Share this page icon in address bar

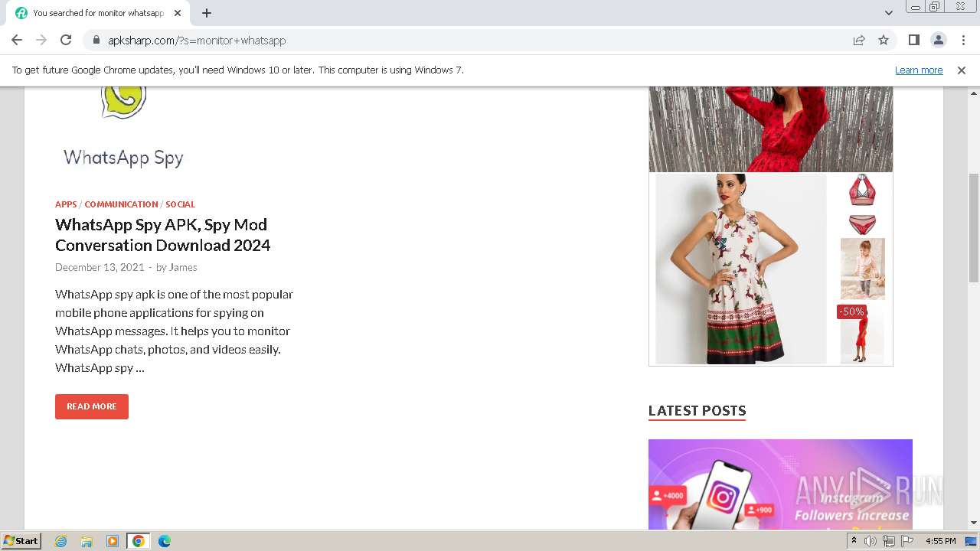tap(859, 40)
